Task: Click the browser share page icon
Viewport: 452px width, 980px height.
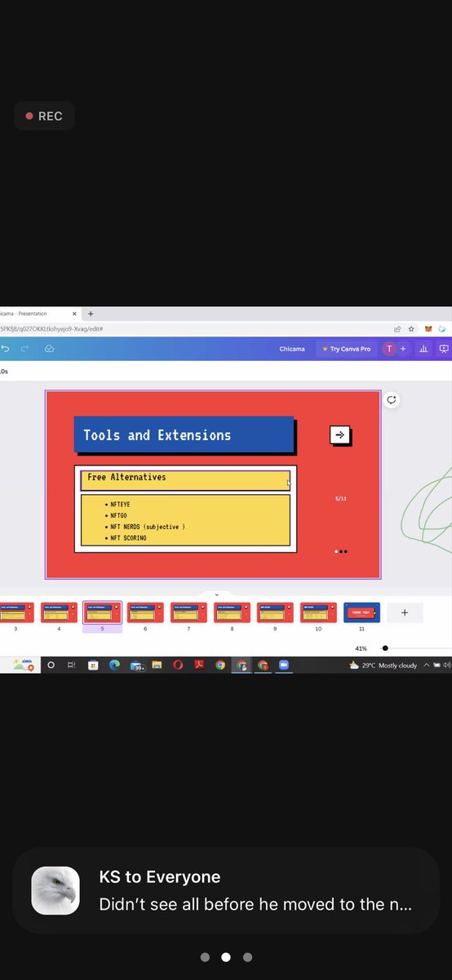Action: coord(397,328)
